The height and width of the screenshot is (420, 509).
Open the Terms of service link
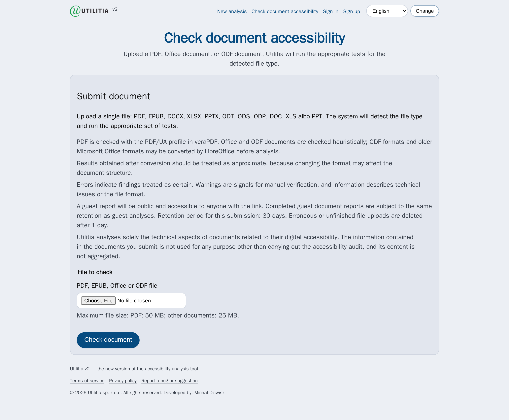87,381
